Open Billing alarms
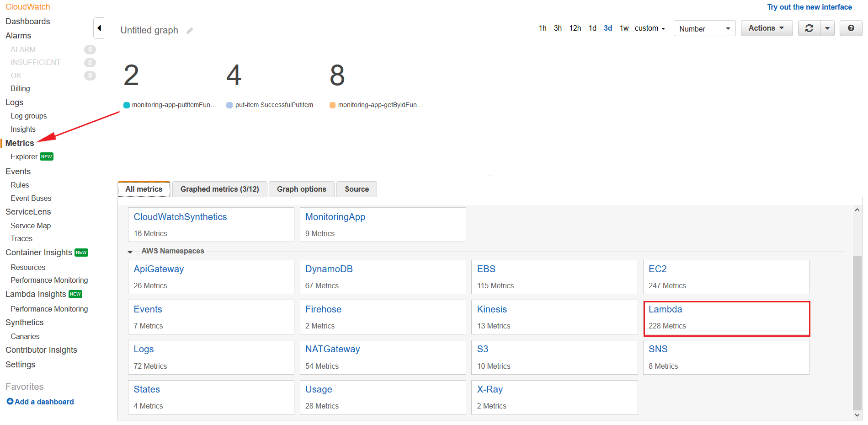Screen dimensions: 868x425 point(20,89)
